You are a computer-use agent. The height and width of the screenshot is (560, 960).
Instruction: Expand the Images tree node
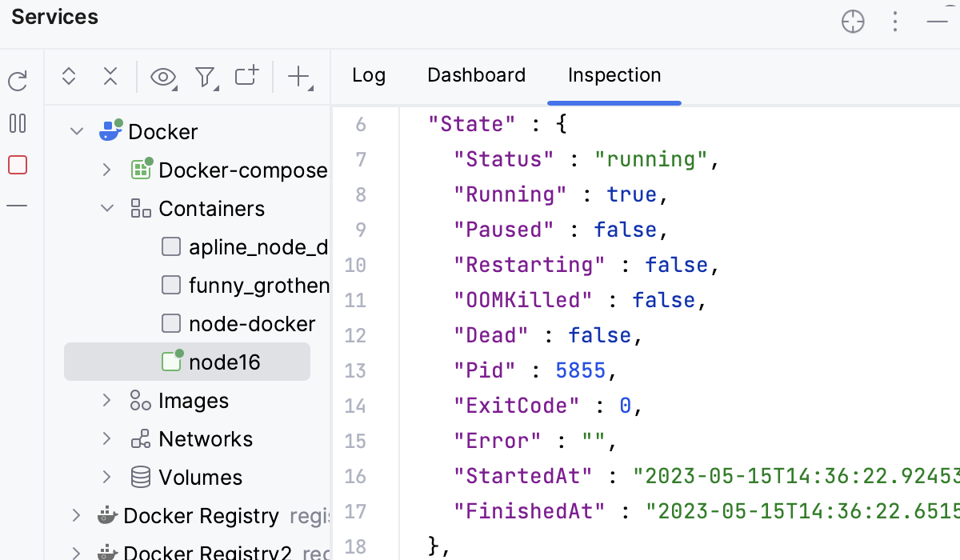(x=106, y=400)
